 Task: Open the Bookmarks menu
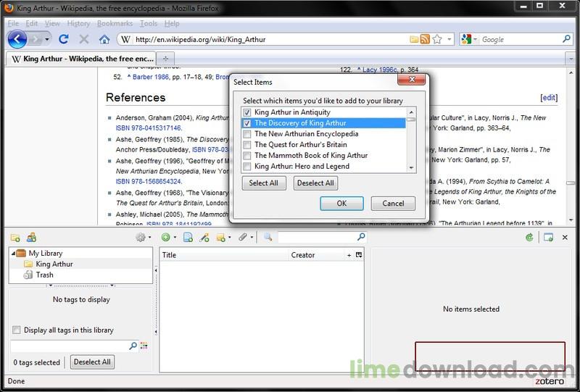click(x=115, y=23)
